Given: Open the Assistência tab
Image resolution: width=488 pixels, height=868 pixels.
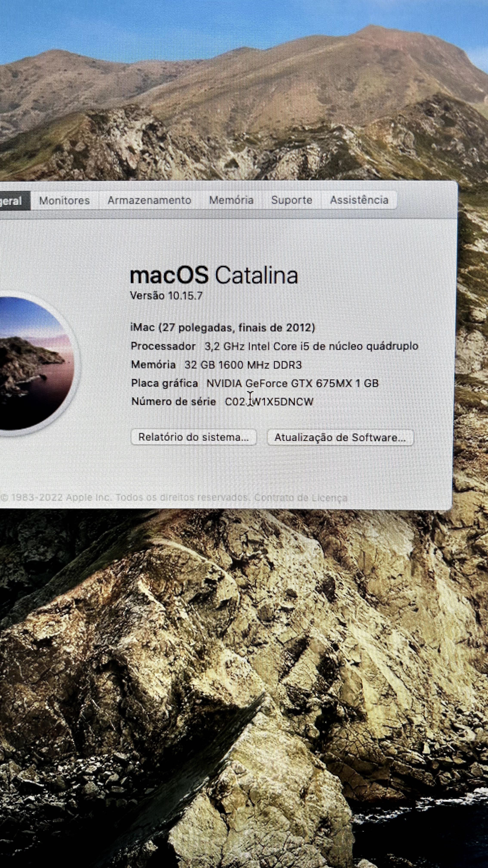Looking at the screenshot, I should (359, 200).
